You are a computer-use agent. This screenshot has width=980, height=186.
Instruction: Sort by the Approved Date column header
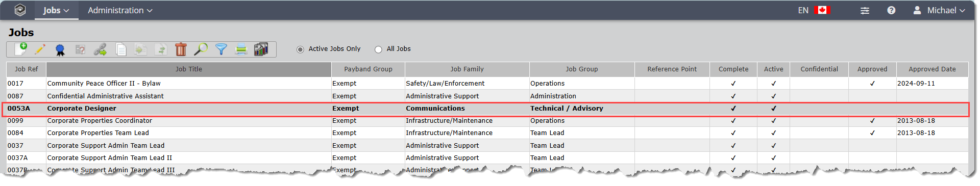tap(932, 69)
